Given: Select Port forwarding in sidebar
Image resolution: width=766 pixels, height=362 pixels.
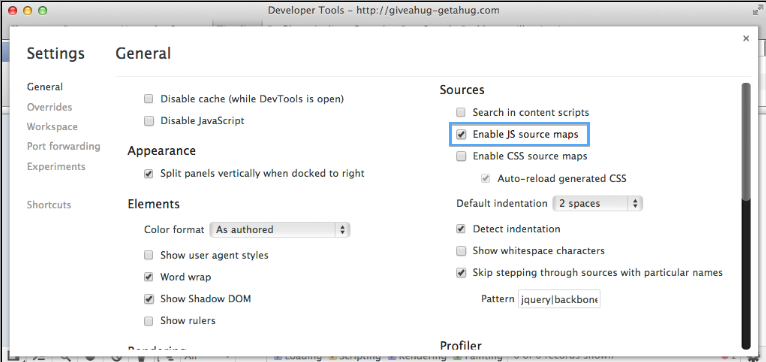Looking at the screenshot, I should [x=64, y=146].
